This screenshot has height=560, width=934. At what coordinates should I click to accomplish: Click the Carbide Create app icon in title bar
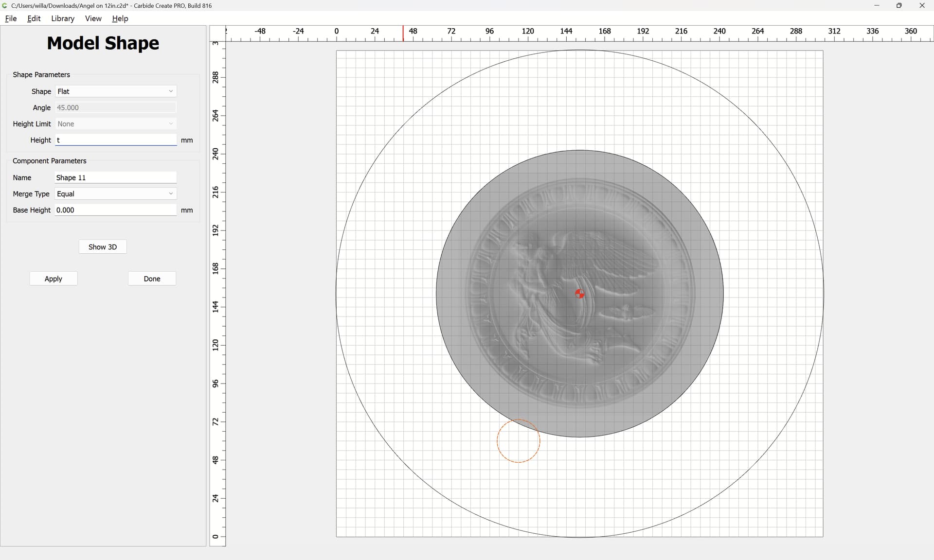click(5, 6)
